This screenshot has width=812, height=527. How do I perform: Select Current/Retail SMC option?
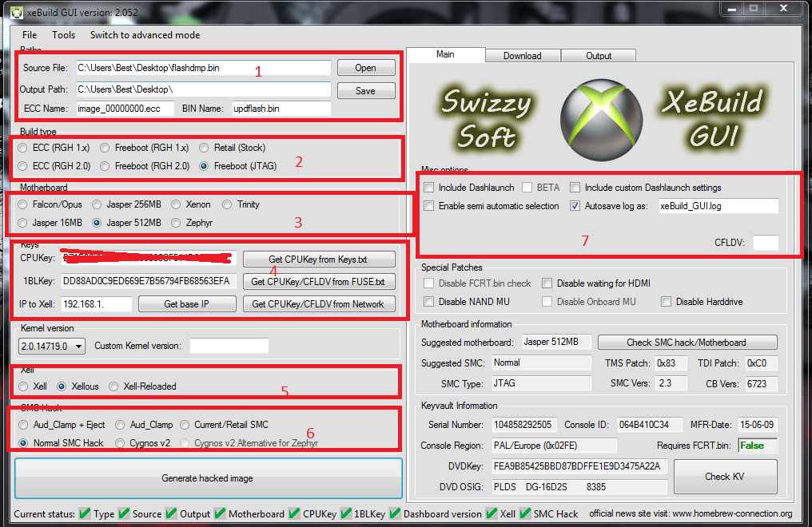pyautogui.click(x=225, y=425)
